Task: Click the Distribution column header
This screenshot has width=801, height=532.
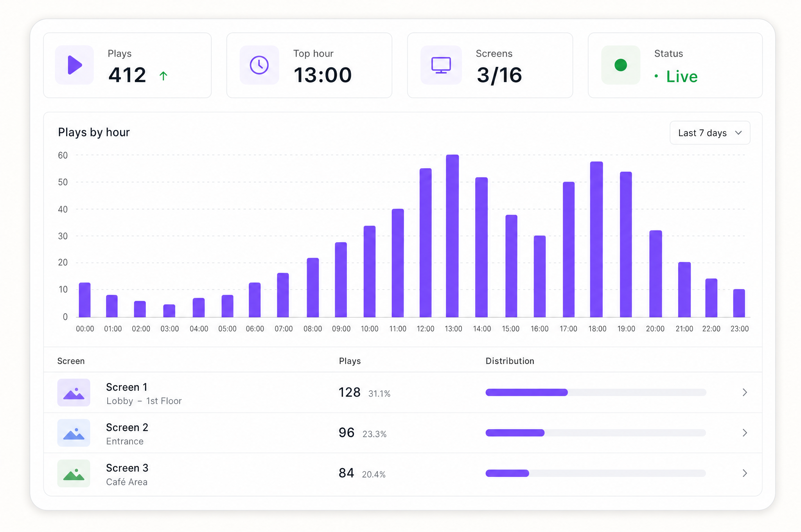Action: coord(510,361)
